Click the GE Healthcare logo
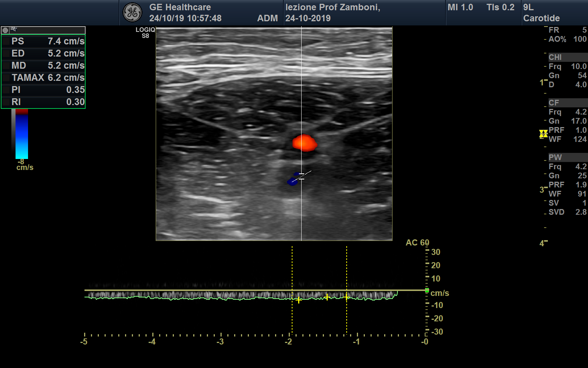Image resolution: width=588 pixels, height=368 pixels. click(132, 13)
